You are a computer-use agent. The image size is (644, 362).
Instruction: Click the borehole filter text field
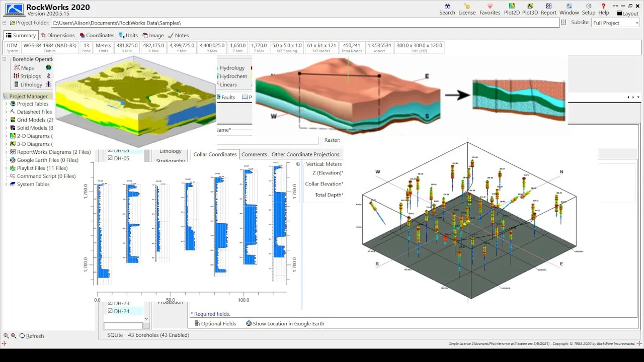pyautogui.click(x=123, y=326)
